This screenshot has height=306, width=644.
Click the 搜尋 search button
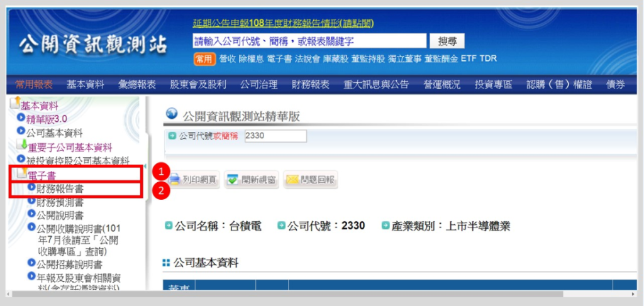[x=447, y=41]
